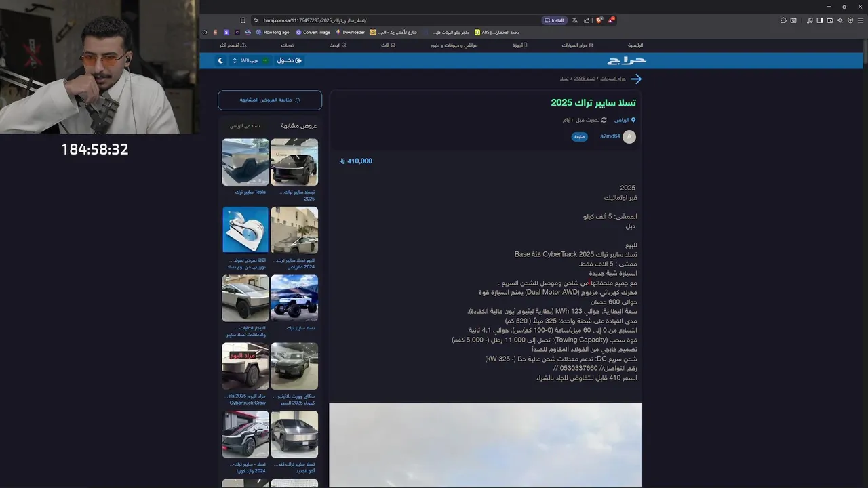Image resolution: width=868 pixels, height=488 pixels.
Task: Open the مزاد اليوم 2025 Cybertruck thumbnail
Action: [245, 366]
